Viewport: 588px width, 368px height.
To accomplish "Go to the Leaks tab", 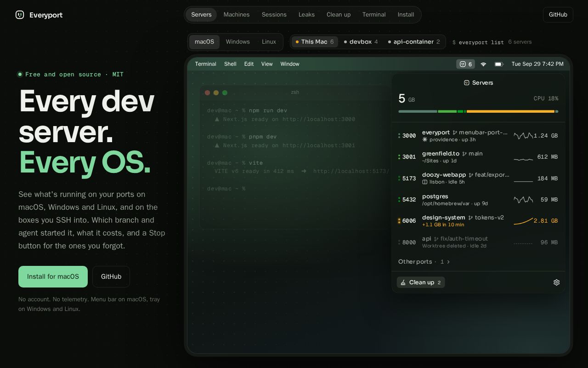I will click(306, 15).
